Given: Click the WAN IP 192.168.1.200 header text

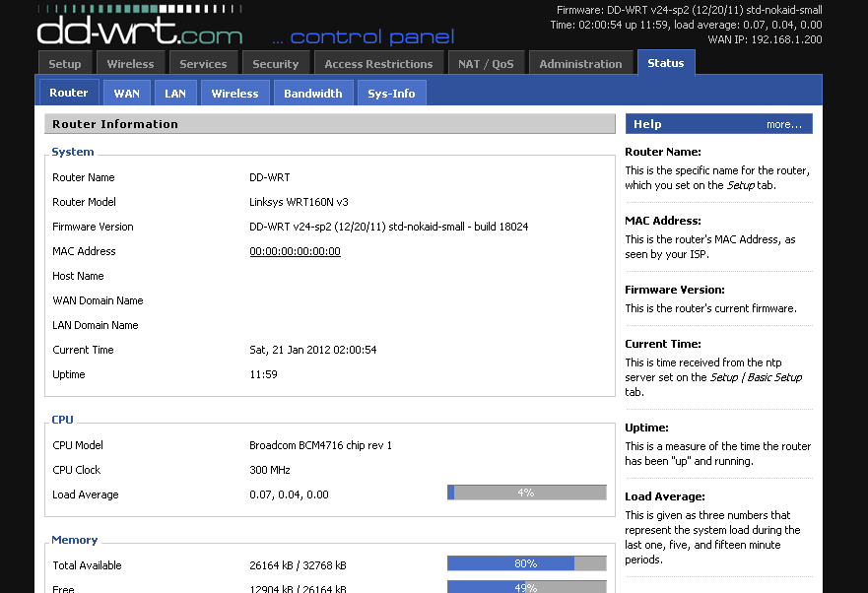Looking at the screenshot, I should (765, 39).
